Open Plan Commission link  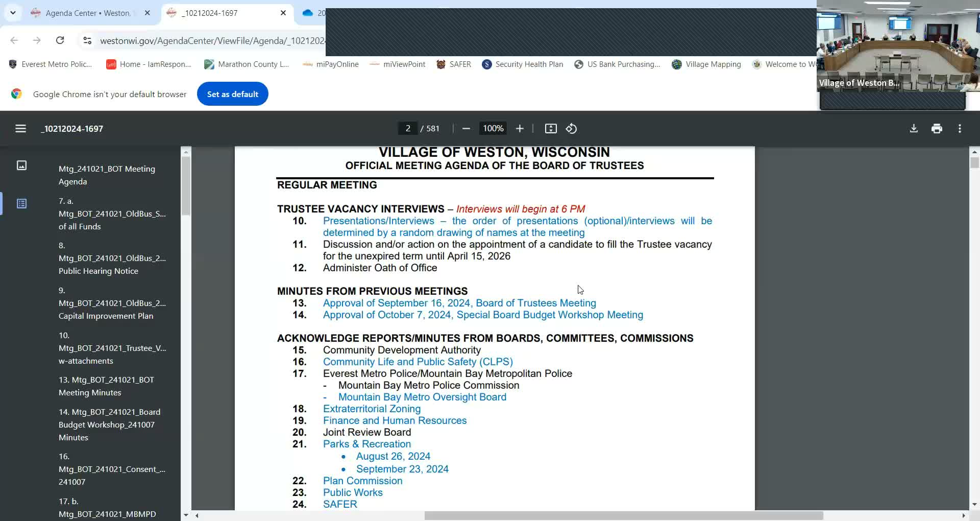coord(362,481)
